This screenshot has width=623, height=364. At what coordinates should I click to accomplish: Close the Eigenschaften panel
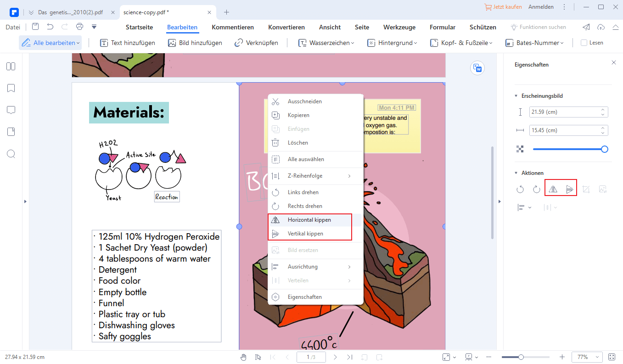(614, 62)
